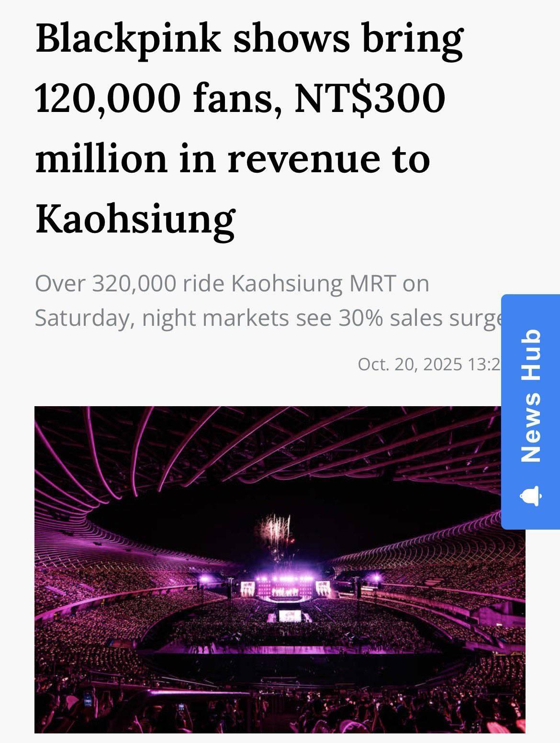Click the "News Hub" vertical text label
560x743 pixels.
point(530,395)
